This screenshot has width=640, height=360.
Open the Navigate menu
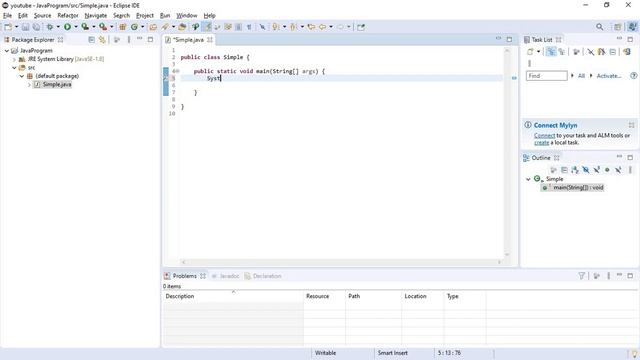click(x=96, y=16)
